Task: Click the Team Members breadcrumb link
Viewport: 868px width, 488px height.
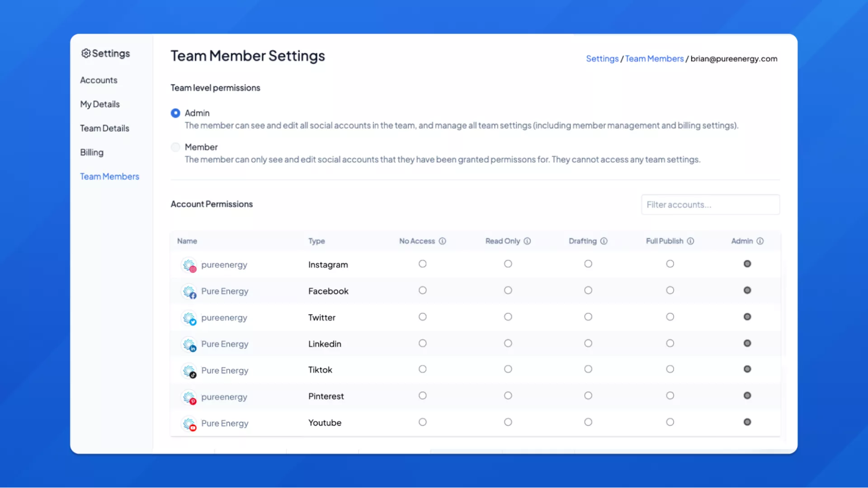Action: click(654, 59)
